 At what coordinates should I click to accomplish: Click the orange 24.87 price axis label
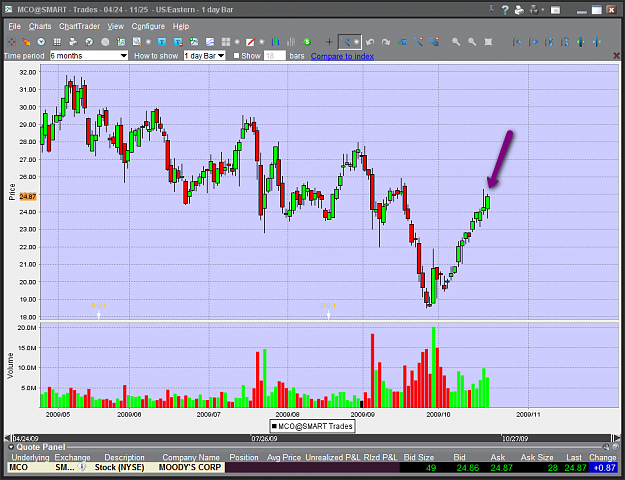point(28,197)
